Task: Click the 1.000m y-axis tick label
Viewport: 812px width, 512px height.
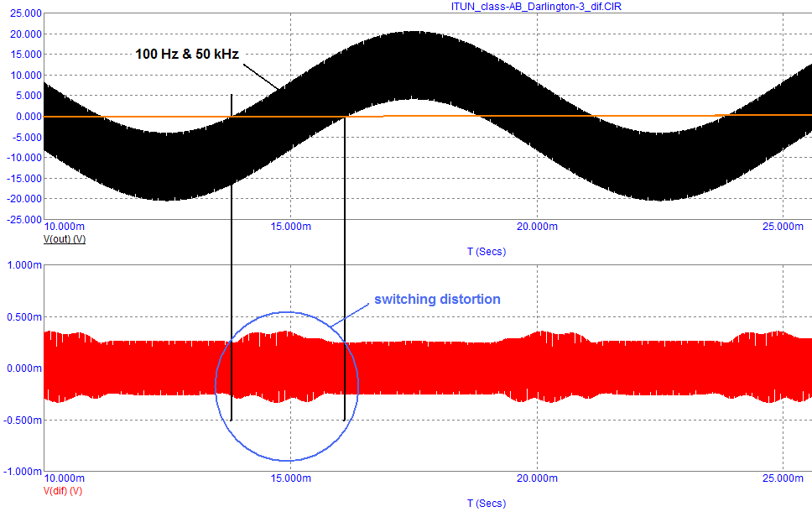Action: pyautogui.click(x=24, y=265)
